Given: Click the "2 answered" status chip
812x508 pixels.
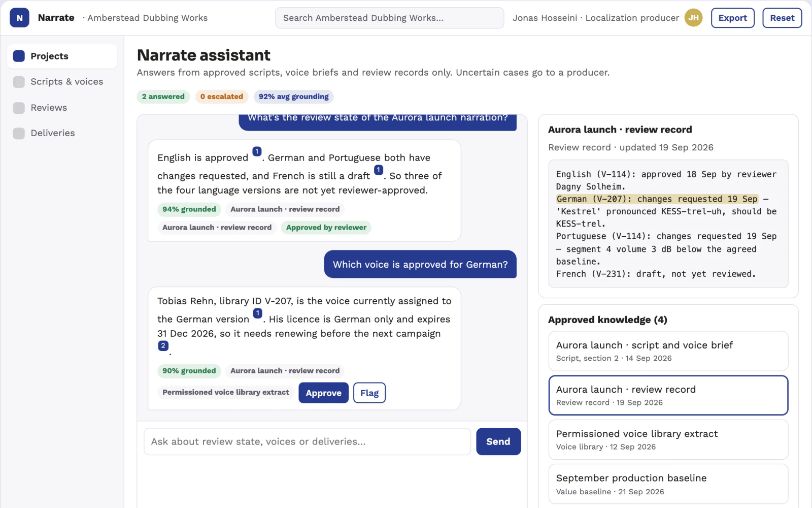Looking at the screenshot, I should coord(163,97).
